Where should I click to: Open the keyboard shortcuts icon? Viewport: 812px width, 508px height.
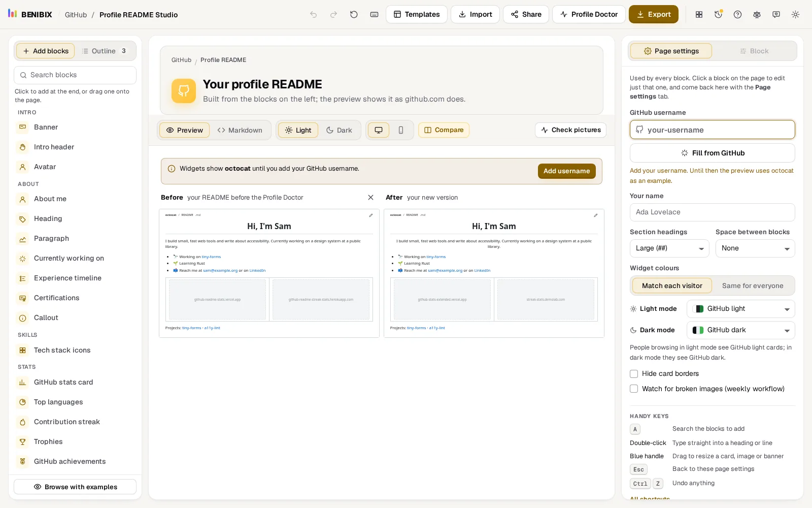(x=374, y=15)
